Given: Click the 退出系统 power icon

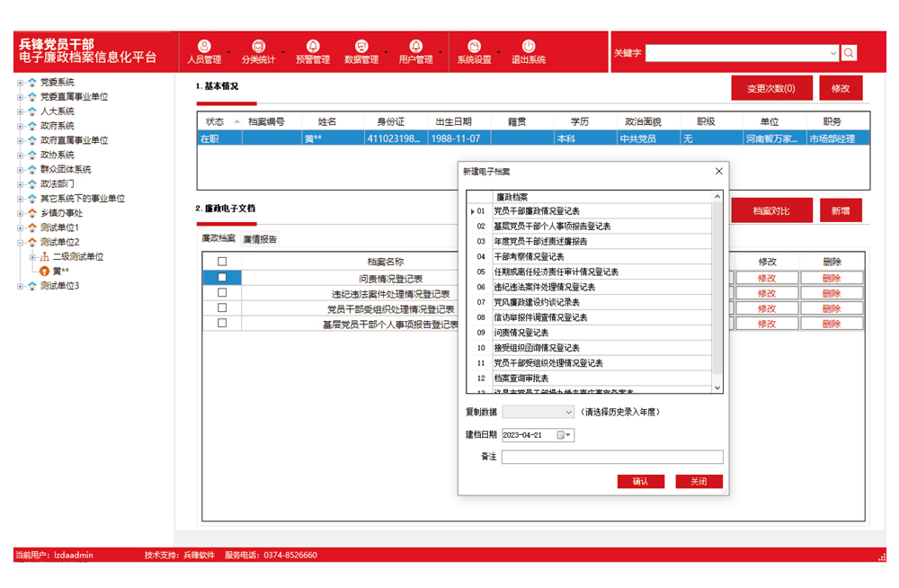Looking at the screenshot, I should coord(529,46).
